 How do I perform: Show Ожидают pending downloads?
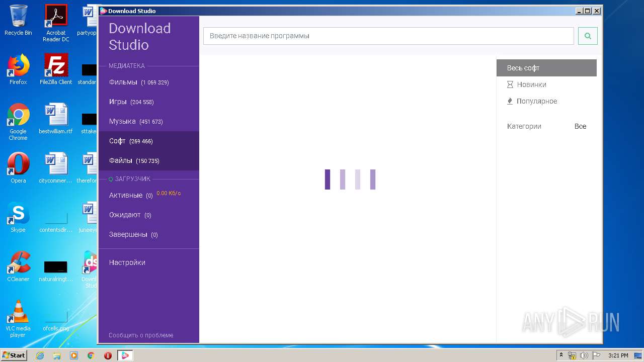coord(149,215)
